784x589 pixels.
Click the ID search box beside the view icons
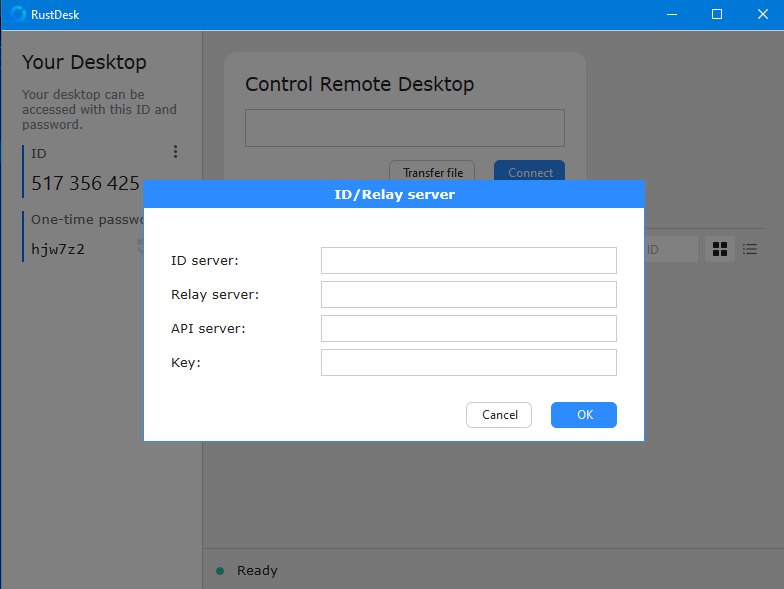click(671, 249)
